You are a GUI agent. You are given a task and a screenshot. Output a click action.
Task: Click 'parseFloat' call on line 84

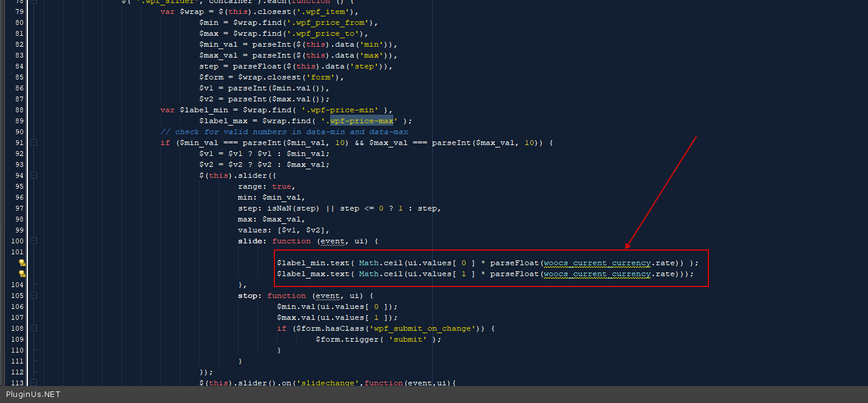pos(257,66)
